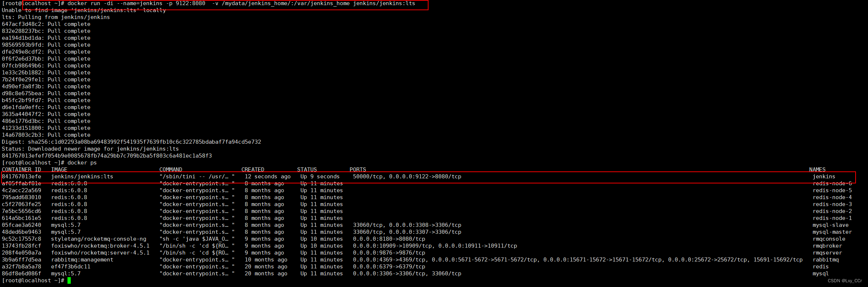Screen dimensions: 868x287
Task: Click the COMMAND column header
Action: pyautogui.click(x=171, y=170)
